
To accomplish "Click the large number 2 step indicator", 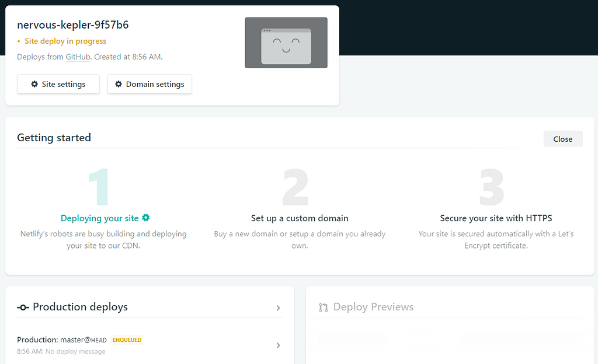I will tap(295, 187).
